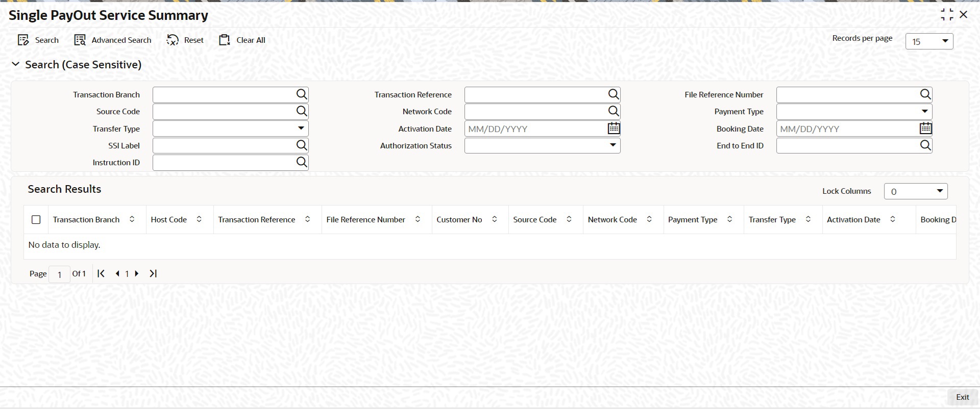The height and width of the screenshot is (410, 980).
Task: Open lookup for Network Code field
Action: pyautogui.click(x=614, y=111)
